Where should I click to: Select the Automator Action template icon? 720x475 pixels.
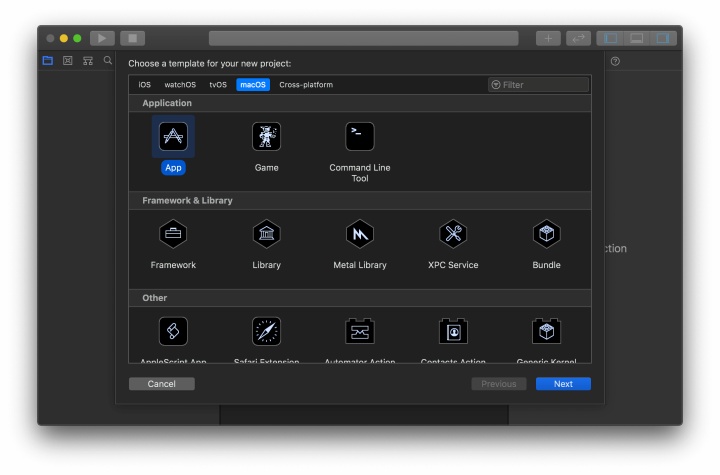[360, 331]
